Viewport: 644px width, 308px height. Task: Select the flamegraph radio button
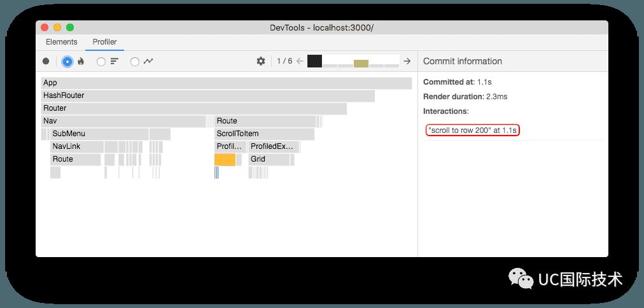(67, 62)
